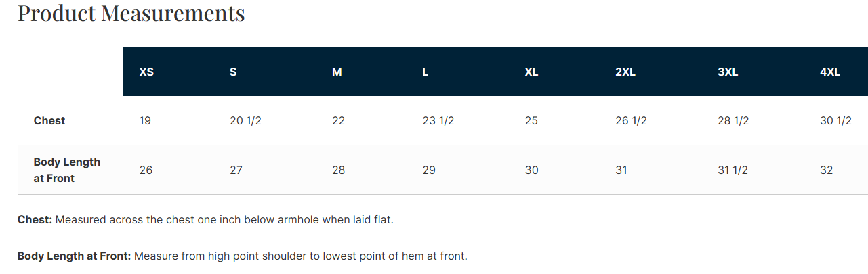The width and height of the screenshot is (868, 274).
Task: Select the 4XL chest value 30 1/2
Action: tap(835, 120)
